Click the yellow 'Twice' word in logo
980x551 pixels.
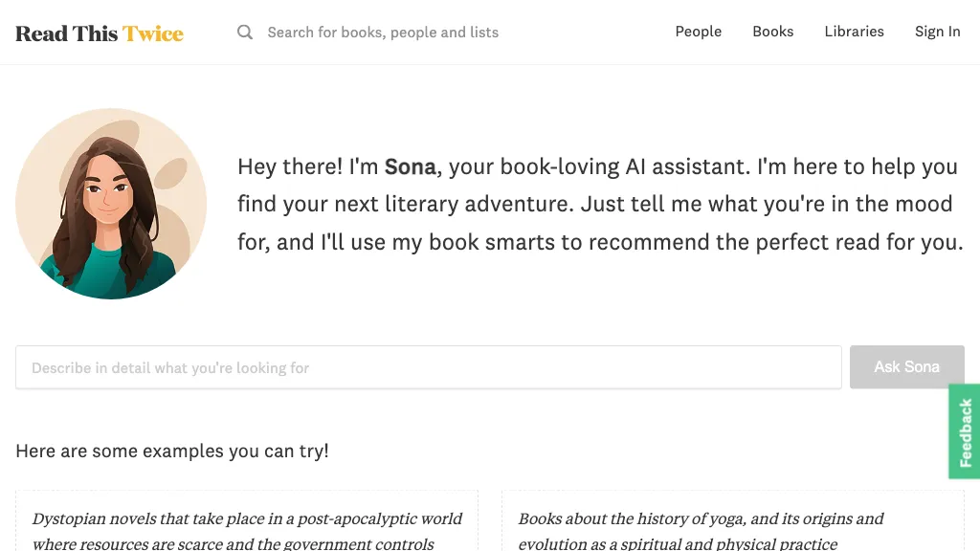point(153,33)
